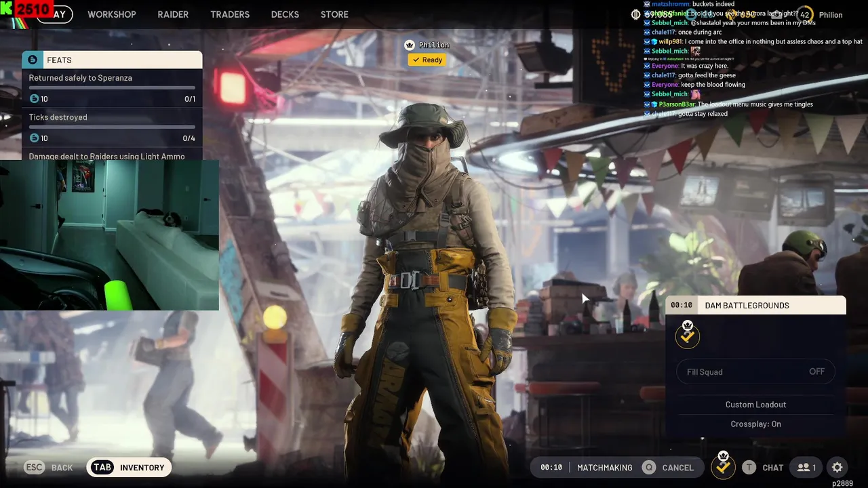The height and width of the screenshot is (488, 868).
Task: Click the BACK button
Action: tap(62, 468)
